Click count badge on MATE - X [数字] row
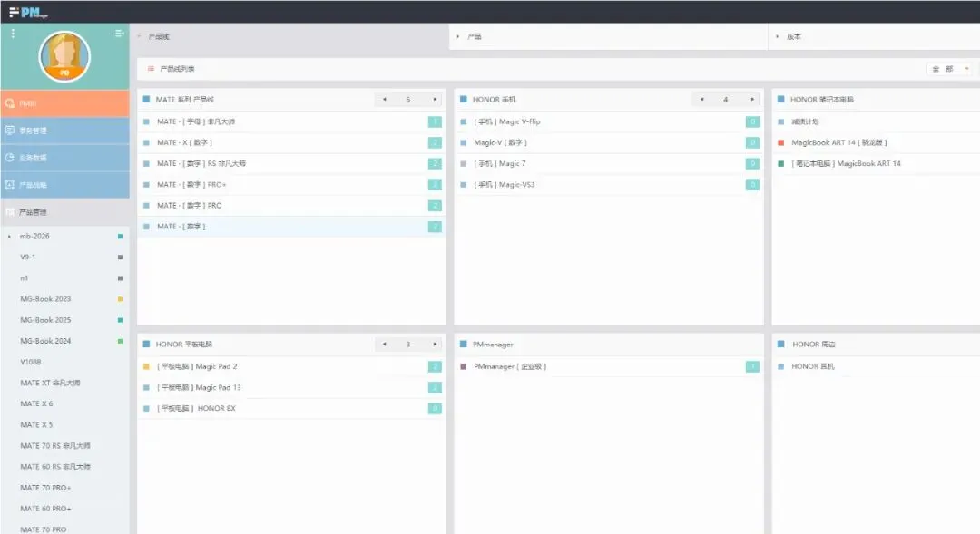980x534 pixels. point(435,143)
